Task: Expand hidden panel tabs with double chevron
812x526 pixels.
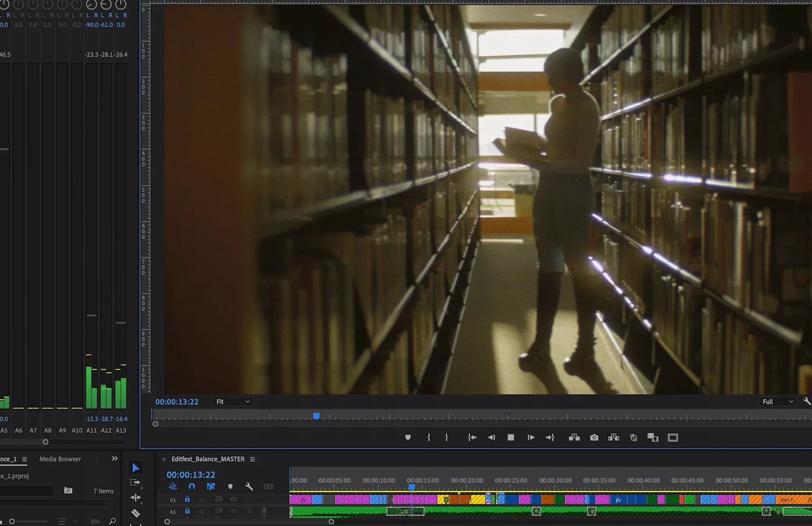Action: (114, 459)
